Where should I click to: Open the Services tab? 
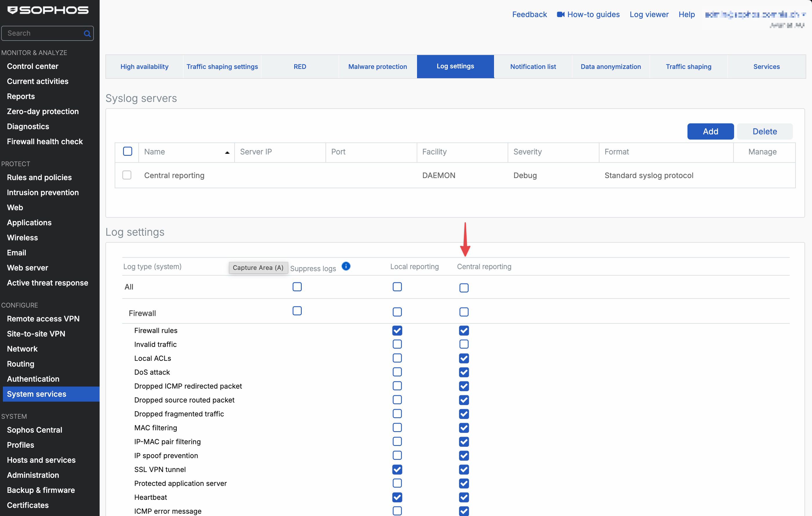point(766,66)
